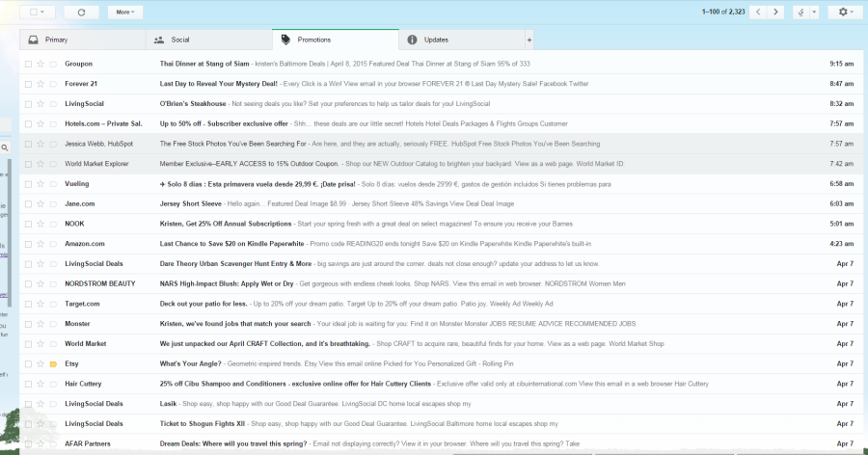Open the input tools language button
Image resolution: width=868 pixels, height=455 pixels.
pos(801,13)
